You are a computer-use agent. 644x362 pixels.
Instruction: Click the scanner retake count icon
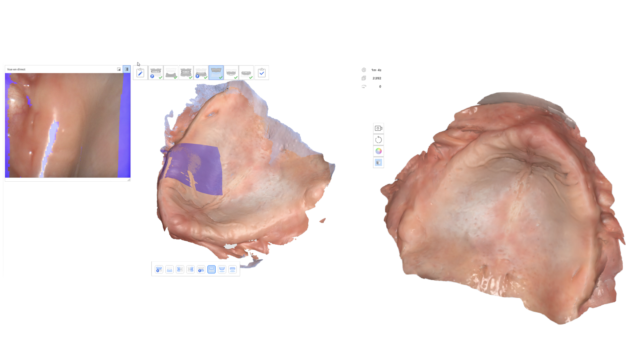click(x=364, y=86)
